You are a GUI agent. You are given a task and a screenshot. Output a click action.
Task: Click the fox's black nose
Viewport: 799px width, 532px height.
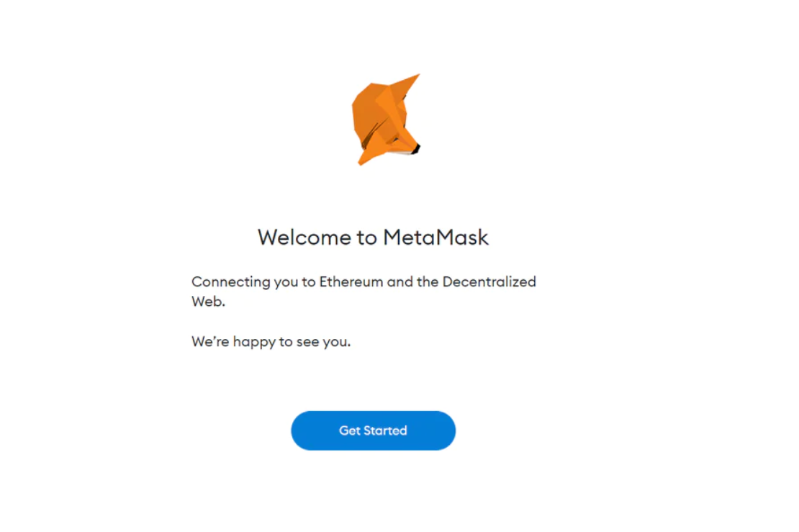click(x=416, y=149)
